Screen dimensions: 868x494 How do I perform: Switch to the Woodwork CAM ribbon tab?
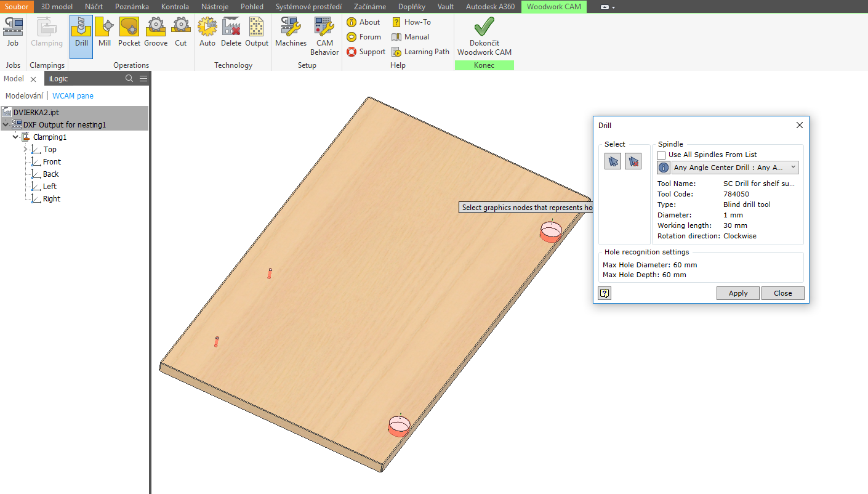tap(553, 7)
